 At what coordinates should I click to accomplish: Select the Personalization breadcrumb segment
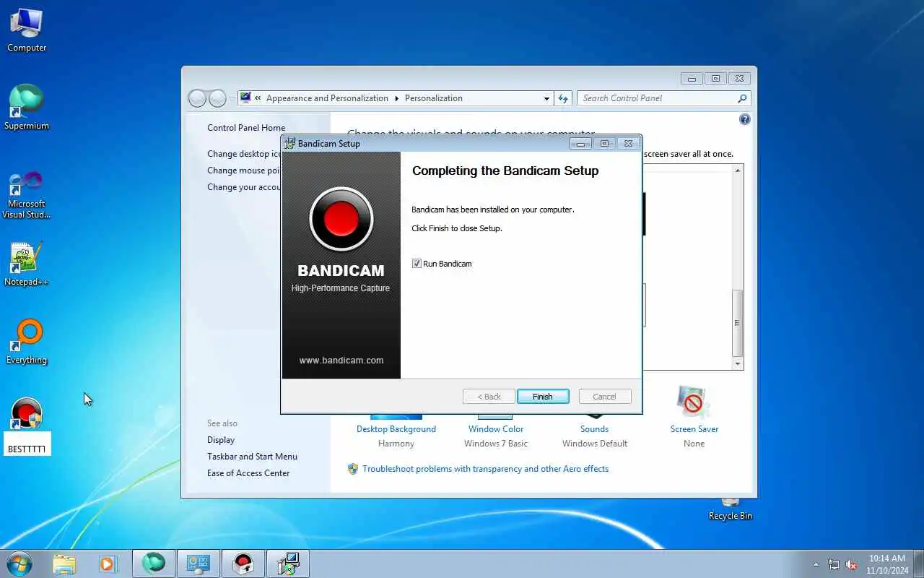tap(434, 98)
